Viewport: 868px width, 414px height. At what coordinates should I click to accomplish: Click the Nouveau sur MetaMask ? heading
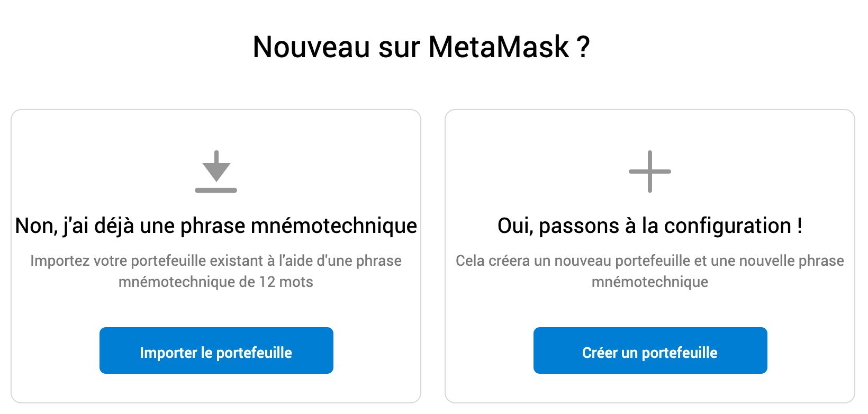point(421,47)
